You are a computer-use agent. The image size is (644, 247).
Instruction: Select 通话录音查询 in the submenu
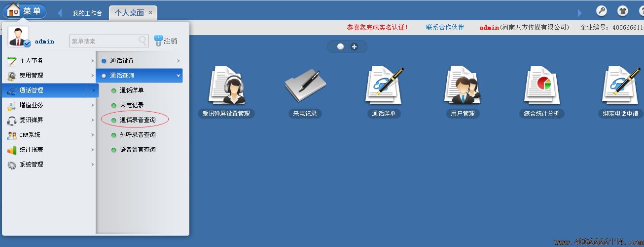point(138,120)
